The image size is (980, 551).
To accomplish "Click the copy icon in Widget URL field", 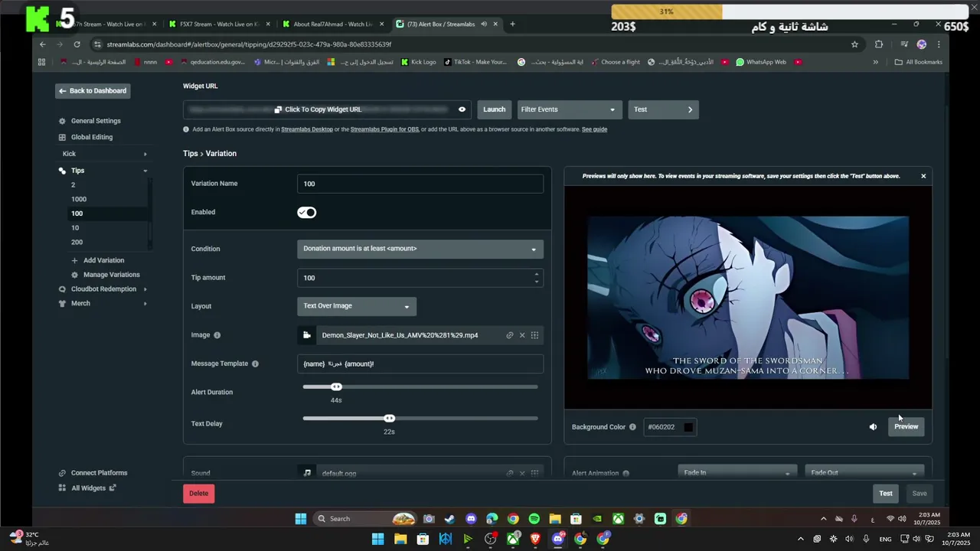I will 278,109.
